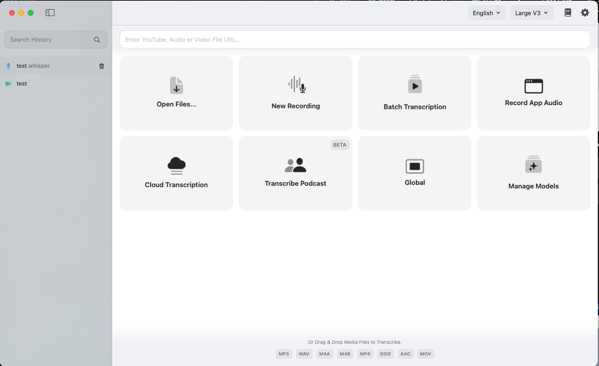Click the Drag & Drop Media Files hint
This screenshot has height=366, width=599.
355,342
